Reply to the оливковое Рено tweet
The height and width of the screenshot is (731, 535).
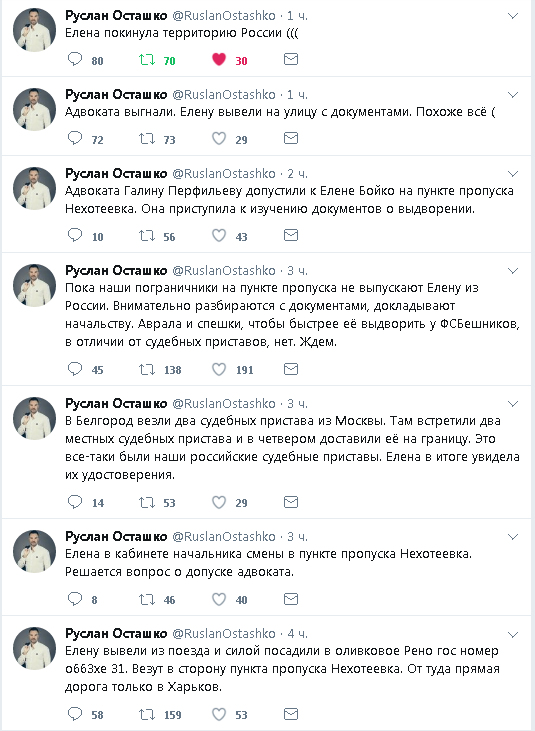click(75, 714)
